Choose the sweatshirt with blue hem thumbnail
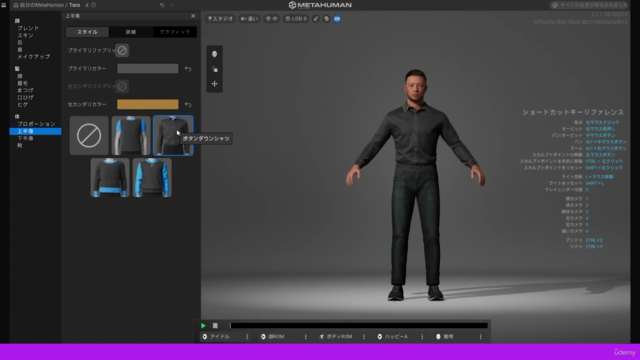 [110, 178]
